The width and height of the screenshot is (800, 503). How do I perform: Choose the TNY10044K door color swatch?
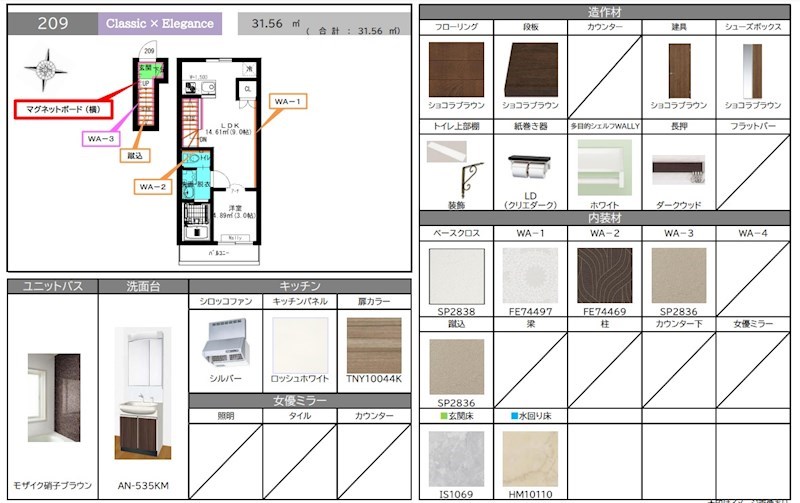click(x=373, y=345)
